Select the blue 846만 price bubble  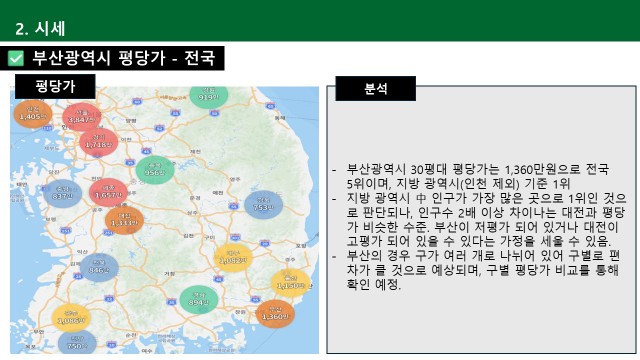(99, 267)
